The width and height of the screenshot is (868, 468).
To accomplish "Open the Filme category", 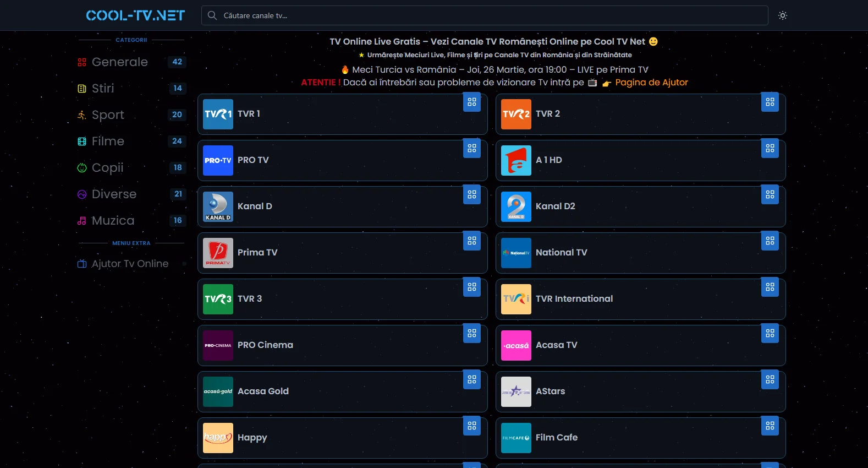I will click(131, 141).
